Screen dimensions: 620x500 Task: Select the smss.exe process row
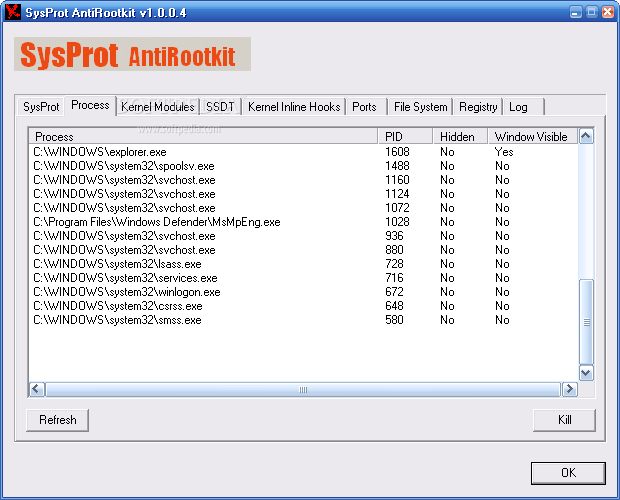[x=303, y=320]
